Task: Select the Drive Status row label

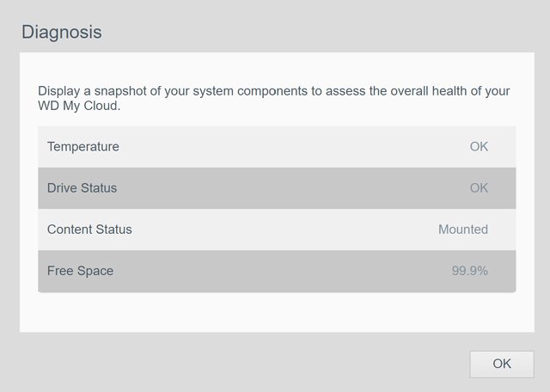Action: (x=82, y=188)
